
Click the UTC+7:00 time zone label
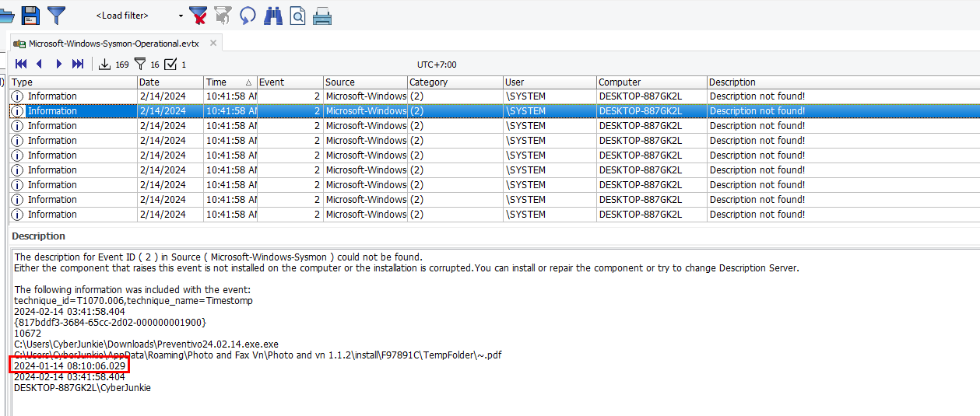point(437,65)
